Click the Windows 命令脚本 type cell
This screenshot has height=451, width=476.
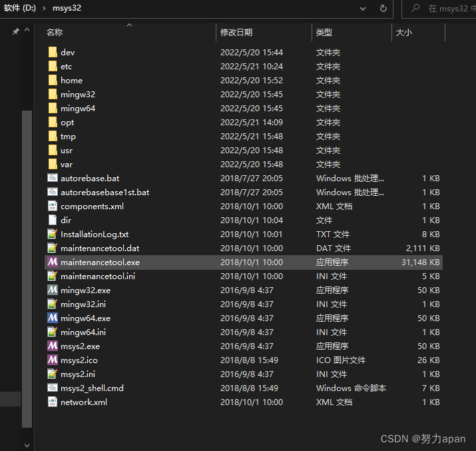click(x=351, y=388)
